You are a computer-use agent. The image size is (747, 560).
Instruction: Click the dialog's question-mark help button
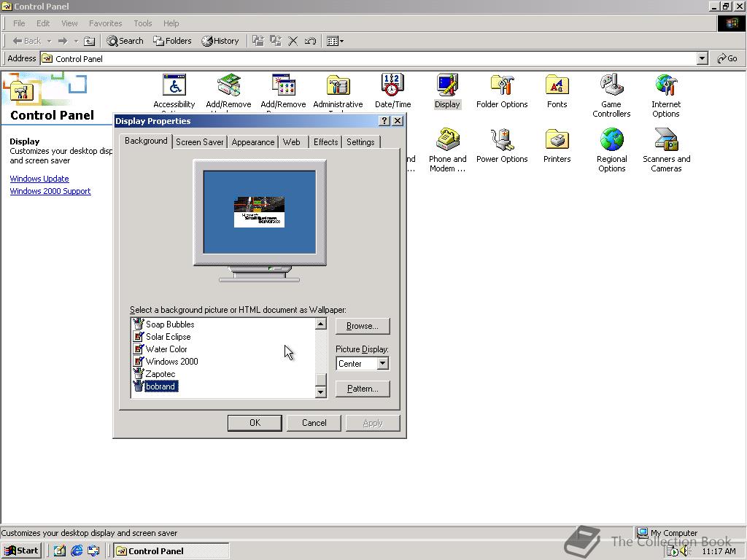coord(384,121)
